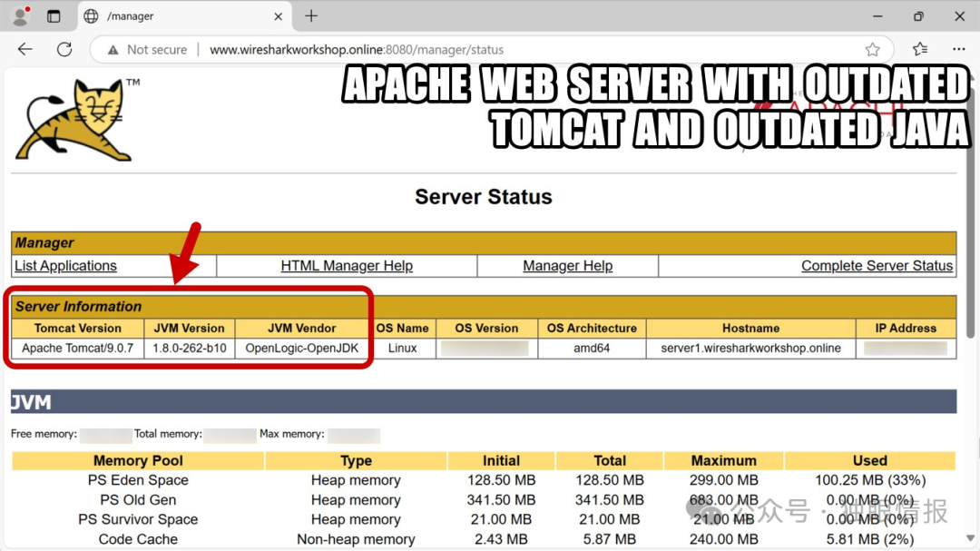Click the Non-heap memory type cell
The width and height of the screenshot is (980, 551).
[x=356, y=539]
